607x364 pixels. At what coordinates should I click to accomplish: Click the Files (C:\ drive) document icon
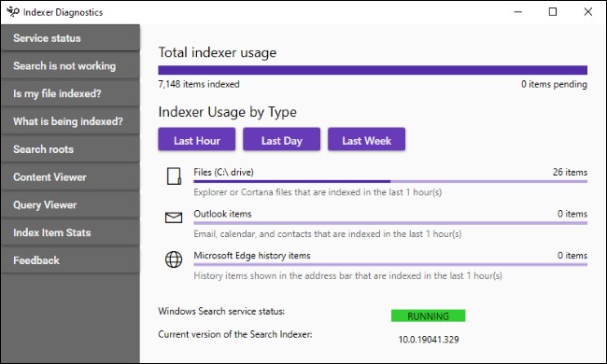click(x=174, y=176)
